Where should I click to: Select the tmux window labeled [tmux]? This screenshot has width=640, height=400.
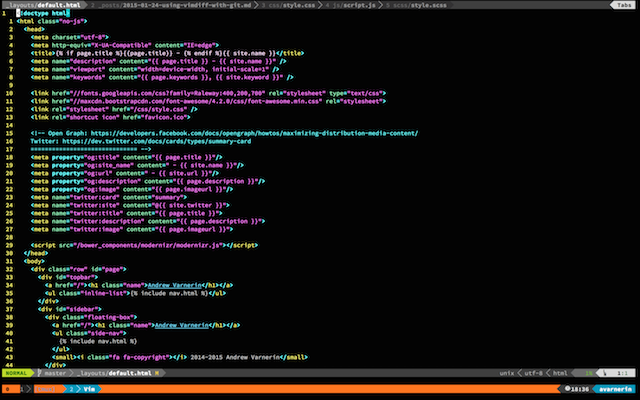coord(44,389)
